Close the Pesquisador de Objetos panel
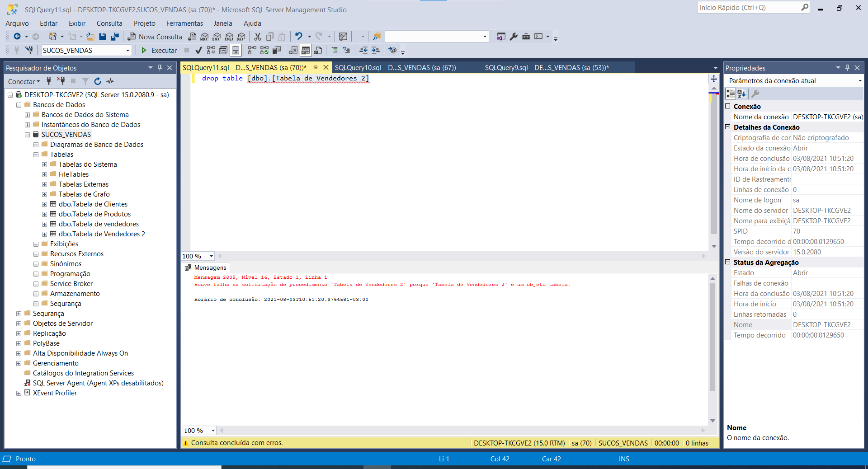Viewport: 868px width, 469px height. (170, 68)
